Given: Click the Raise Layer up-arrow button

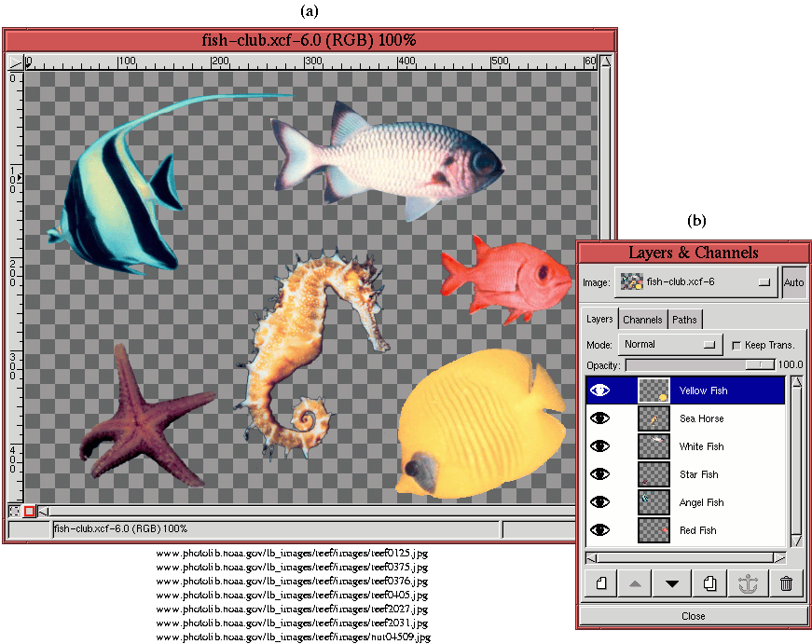Looking at the screenshot, I should 635,583.
